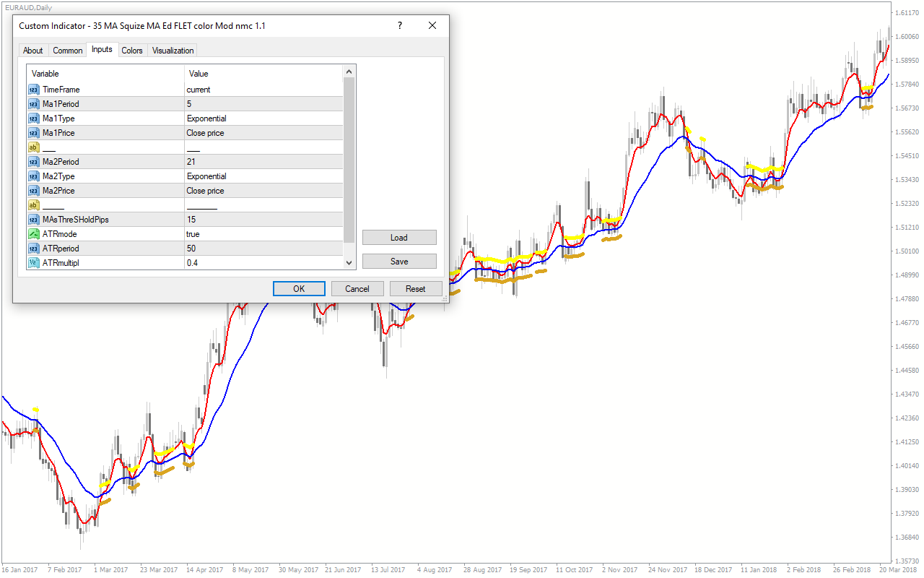Screen dimensions: 924x578
Task: Click the Ma1Period variable type icon
Action: [34, 104]
